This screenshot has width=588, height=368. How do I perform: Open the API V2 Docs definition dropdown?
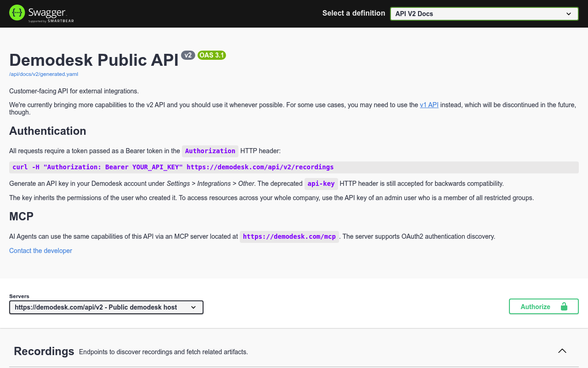tap(484, 14)
